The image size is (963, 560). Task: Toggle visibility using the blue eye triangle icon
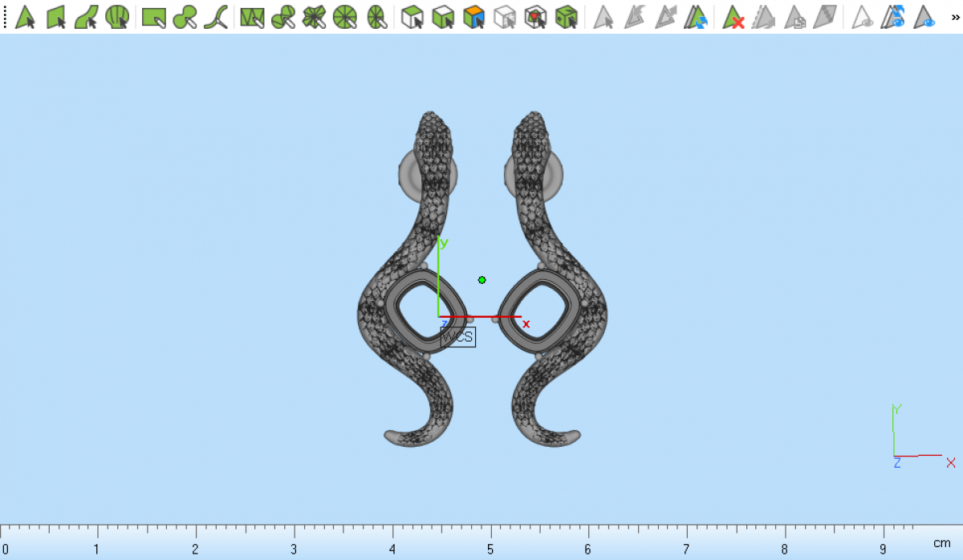[x=925, y=17]
